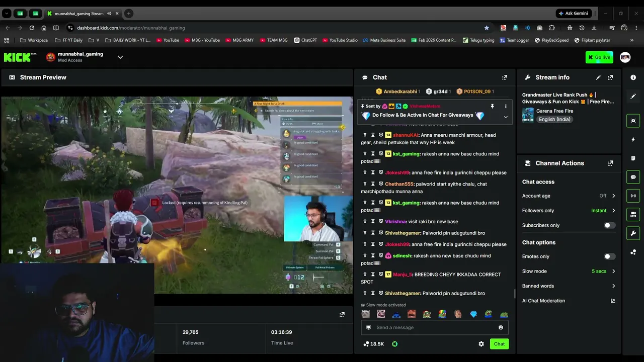Viewport: 644px width, 362px height.
Task: Open the YouTube Studio bookmark
Action: 340,40
